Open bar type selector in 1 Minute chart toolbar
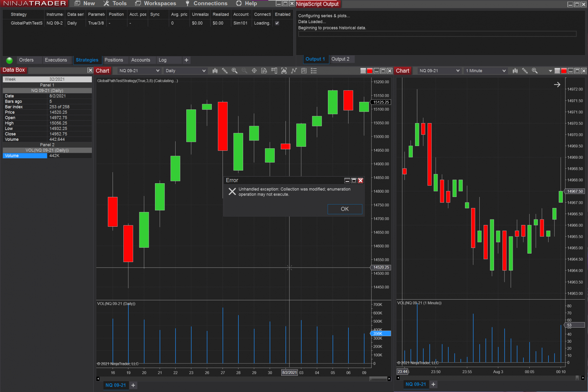Screen dimensions: 588x392 tap(515, 71)
